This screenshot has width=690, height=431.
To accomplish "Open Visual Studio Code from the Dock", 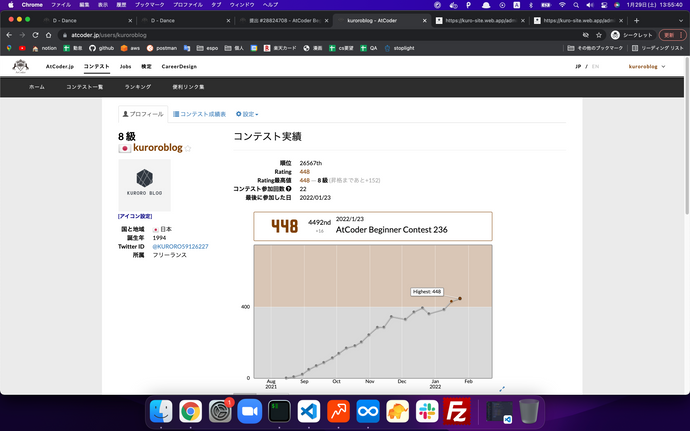I will [308, 412].
